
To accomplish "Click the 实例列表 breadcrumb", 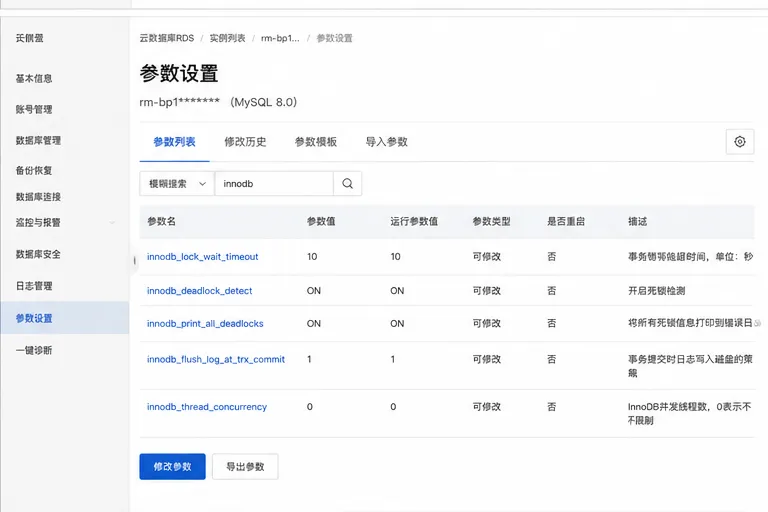I will [227, 38].
